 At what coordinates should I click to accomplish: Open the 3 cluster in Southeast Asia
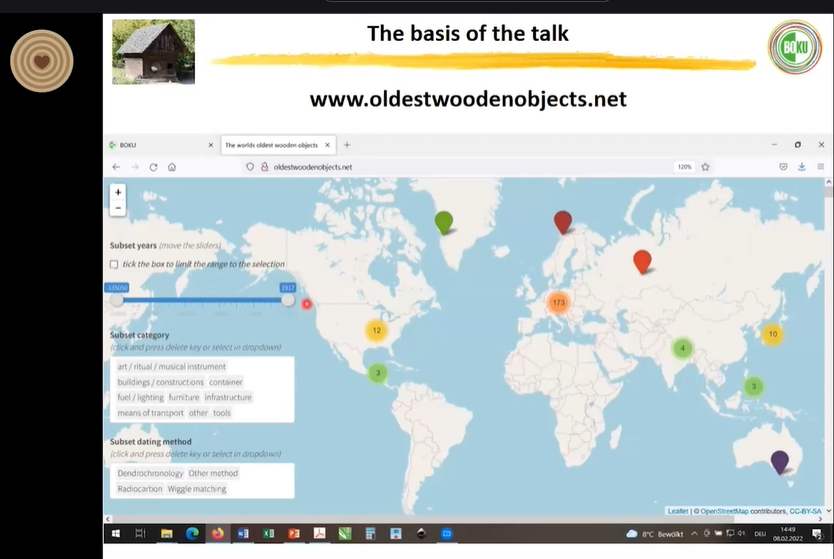click(x=753, y=387)
